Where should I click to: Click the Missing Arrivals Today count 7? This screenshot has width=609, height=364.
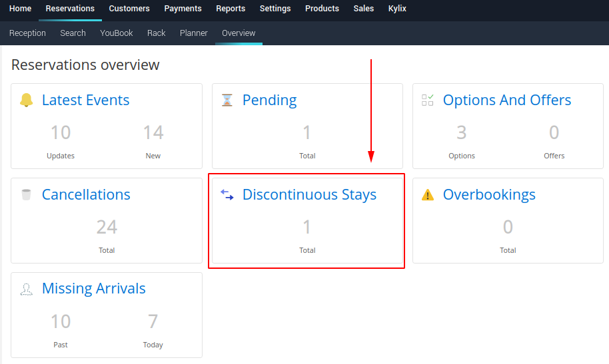pyautogui.click(x=153, y=322)
